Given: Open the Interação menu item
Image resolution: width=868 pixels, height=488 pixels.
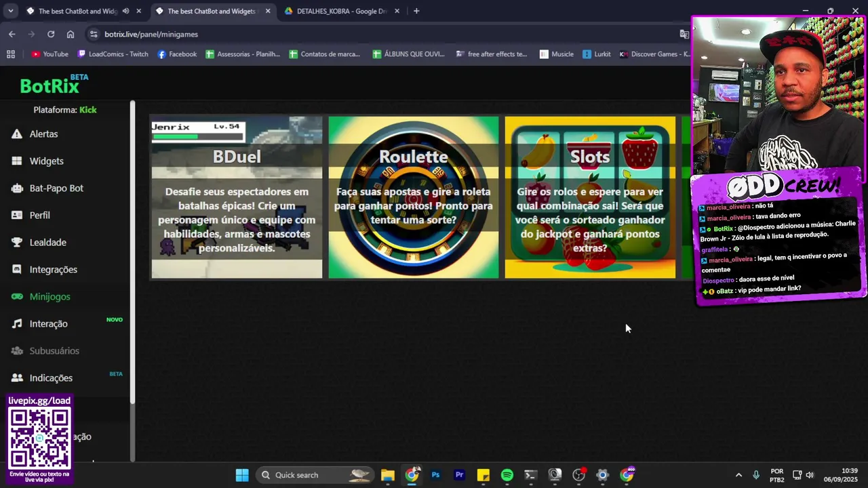Looking at the screenshot, I should [48, 324].
